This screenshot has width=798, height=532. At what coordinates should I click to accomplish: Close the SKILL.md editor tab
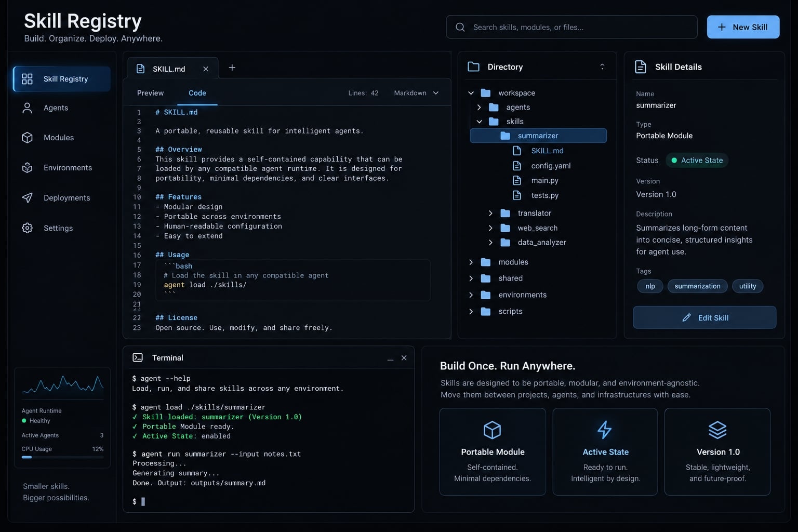pyautogui.click(x=206, y=69)
